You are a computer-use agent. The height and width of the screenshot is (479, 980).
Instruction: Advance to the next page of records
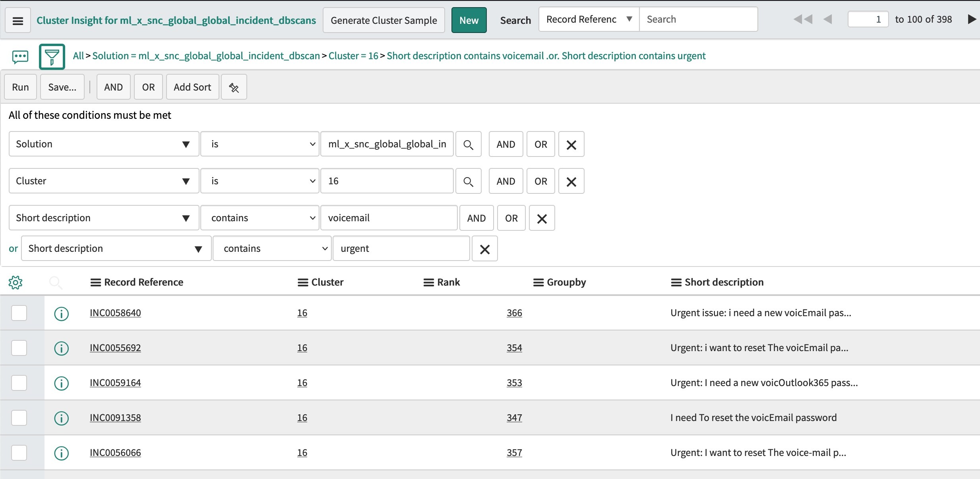tap(972, 19)
